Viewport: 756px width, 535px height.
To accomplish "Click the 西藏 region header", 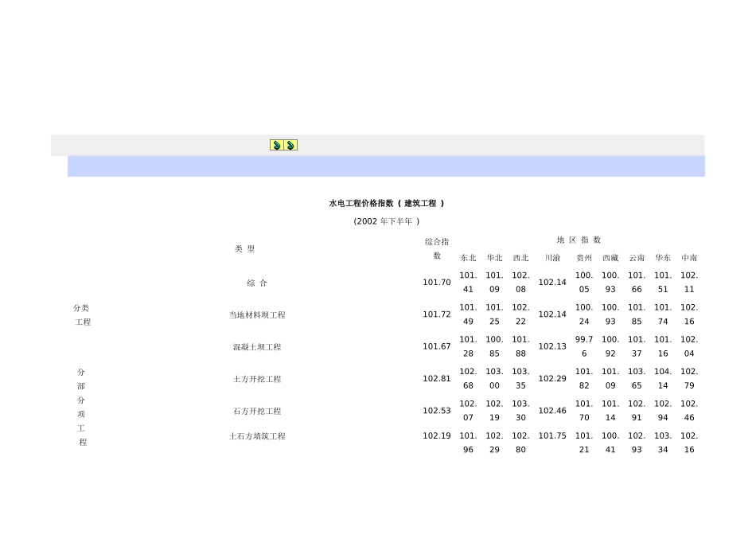I will pos(610,258).
